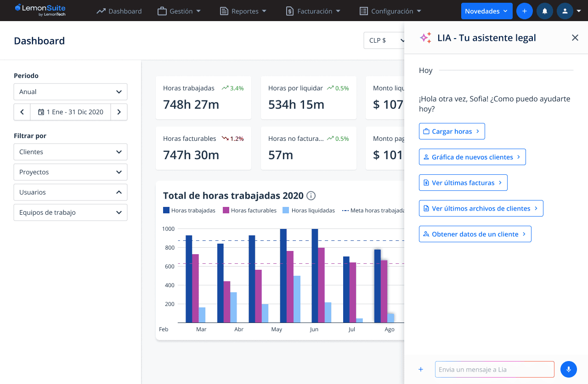Click the microphone voice input button
The image size is (588, 384).
tap(568, 369)
